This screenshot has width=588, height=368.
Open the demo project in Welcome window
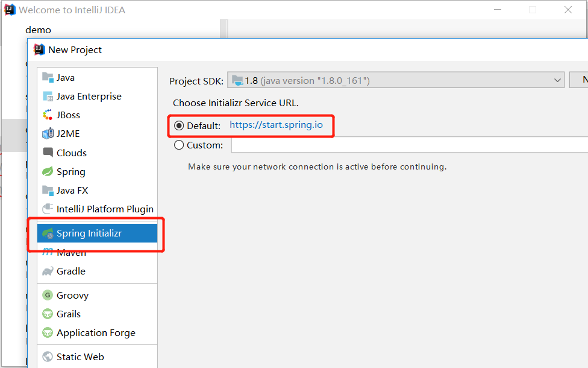pyautogui.click(x=38, y=30)
